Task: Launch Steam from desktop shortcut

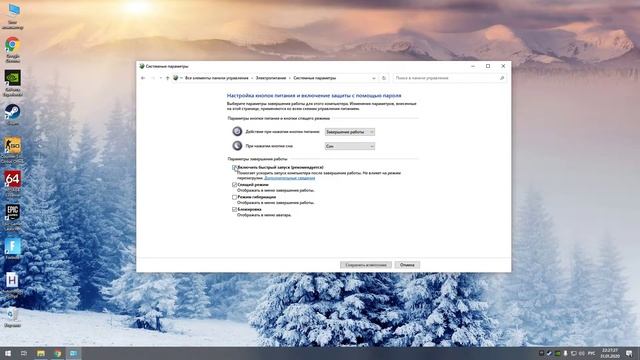Action: tap(13, 115)
